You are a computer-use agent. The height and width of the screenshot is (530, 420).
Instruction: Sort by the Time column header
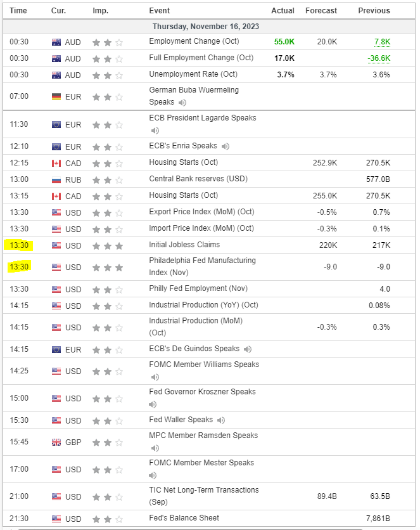(x=18, y=11)
